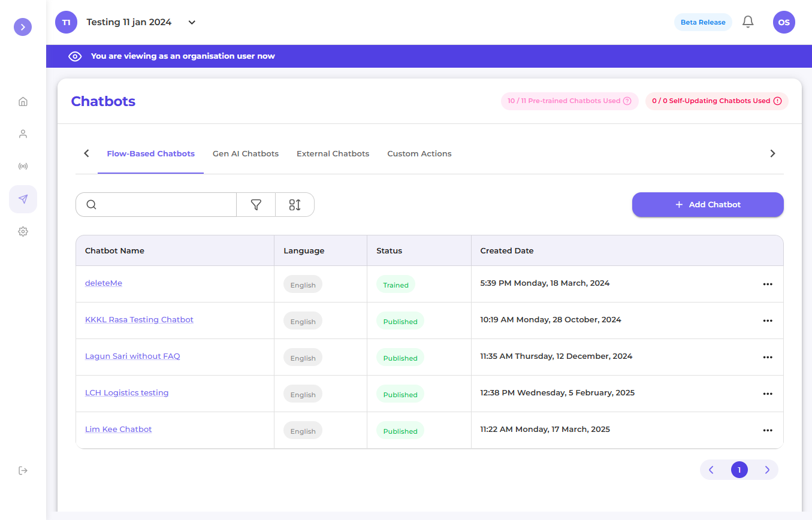812x520 pixels.
Task: Click alert icon on Self-Updating Chatbots badge
Action: (x=777, y=101)
